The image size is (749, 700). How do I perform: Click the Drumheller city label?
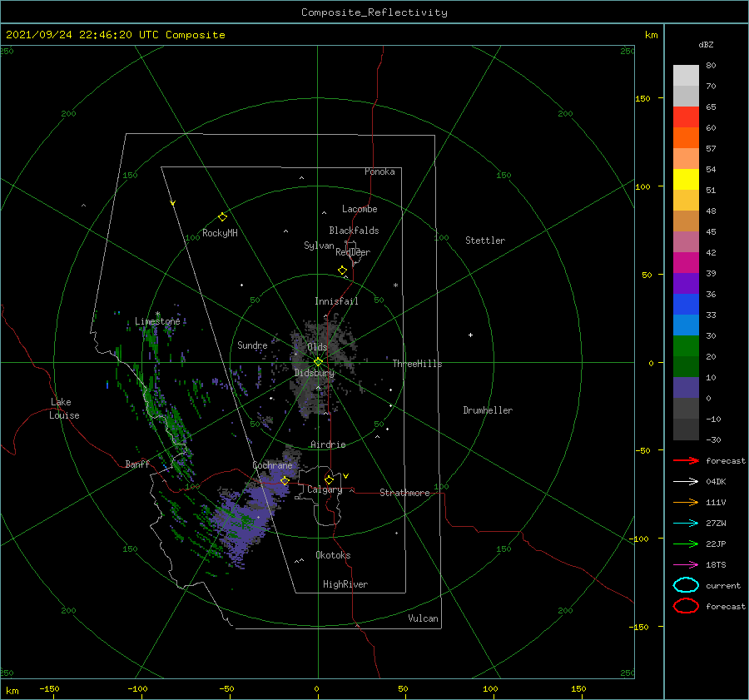click(x=488, y=410)
